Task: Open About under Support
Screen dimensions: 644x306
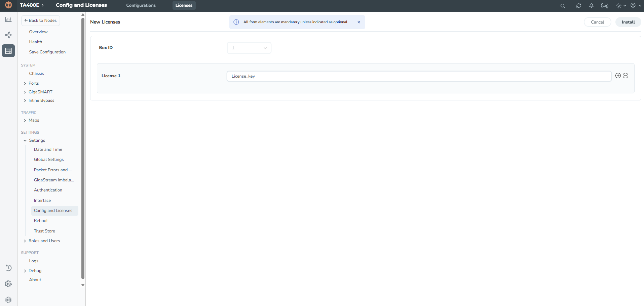Action: [x=35, y=280]
